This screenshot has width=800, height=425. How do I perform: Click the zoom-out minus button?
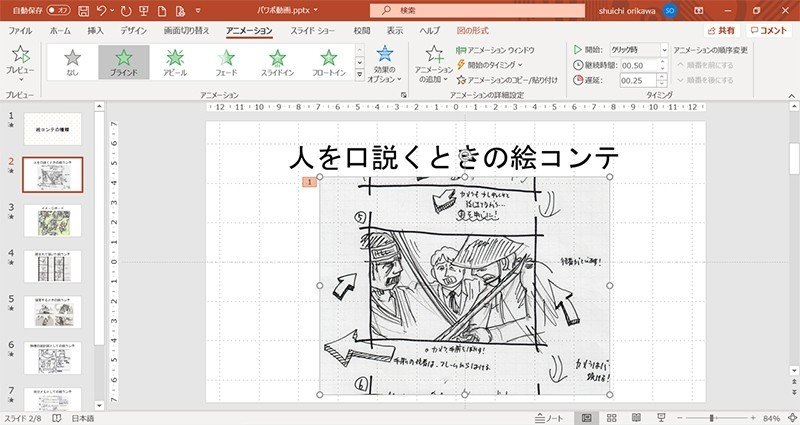tap(680, 418)
